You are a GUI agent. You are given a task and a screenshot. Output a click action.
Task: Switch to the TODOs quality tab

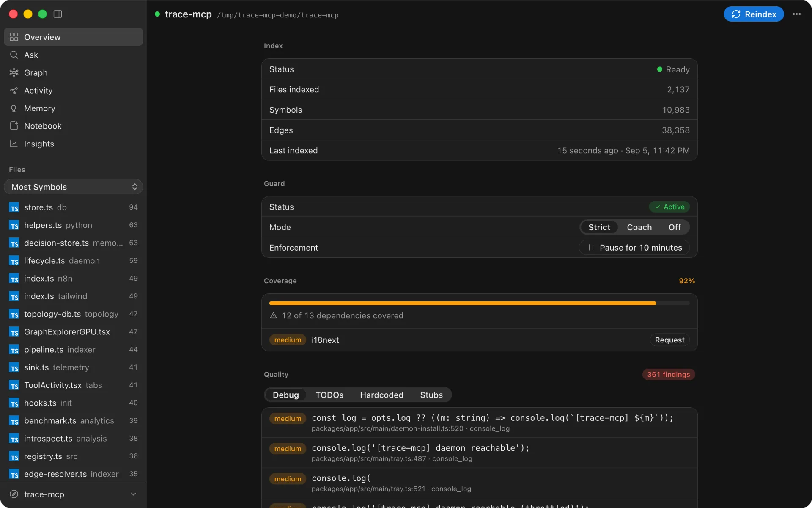329,395
